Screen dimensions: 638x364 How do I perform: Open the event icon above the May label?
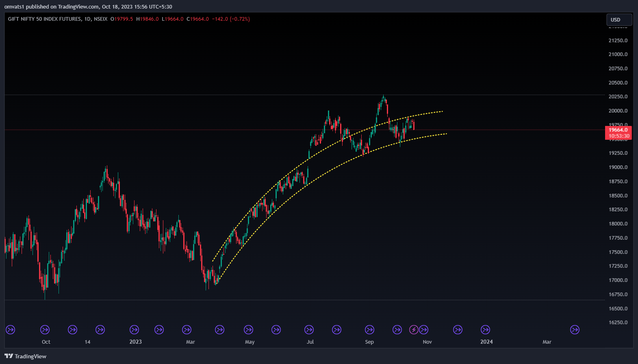(x=248, y=329)
